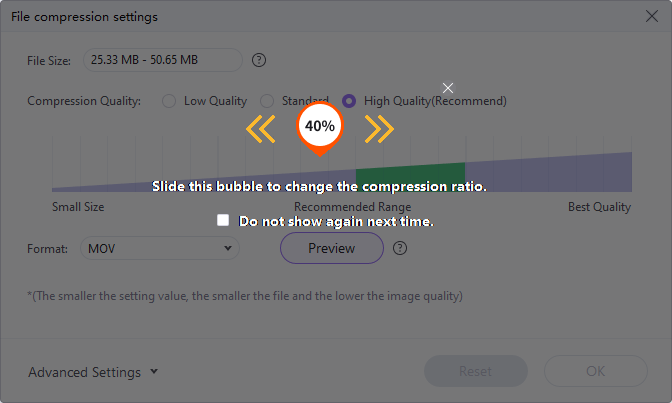This screenshot has height=403, width=672.
Task: Click the left double-chevron arrows icon
Action: click(260, 128)
